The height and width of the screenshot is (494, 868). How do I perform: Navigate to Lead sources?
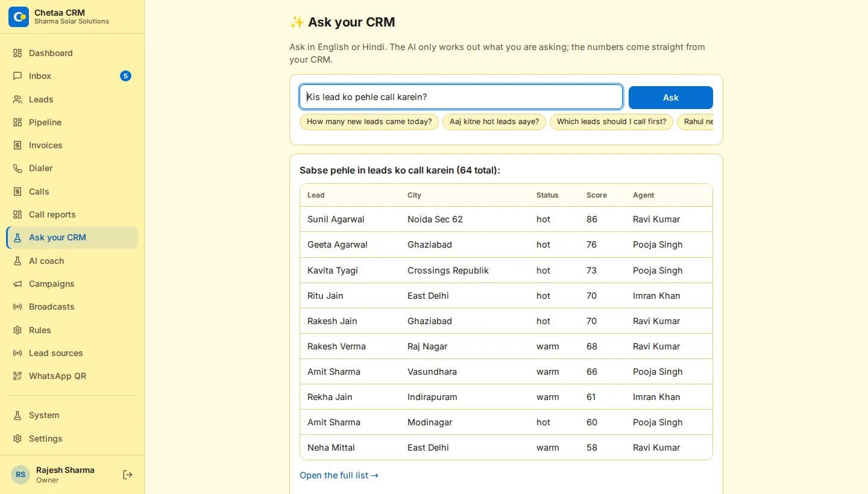[x=72, y=353]
